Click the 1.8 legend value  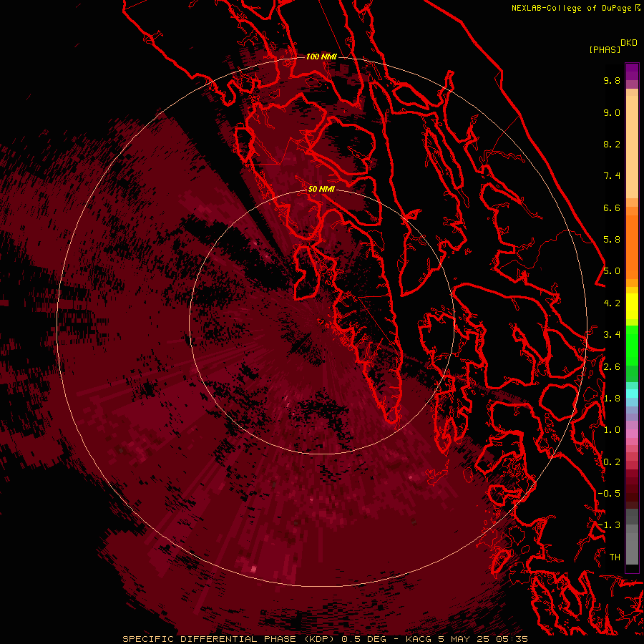tap(612, 399)
